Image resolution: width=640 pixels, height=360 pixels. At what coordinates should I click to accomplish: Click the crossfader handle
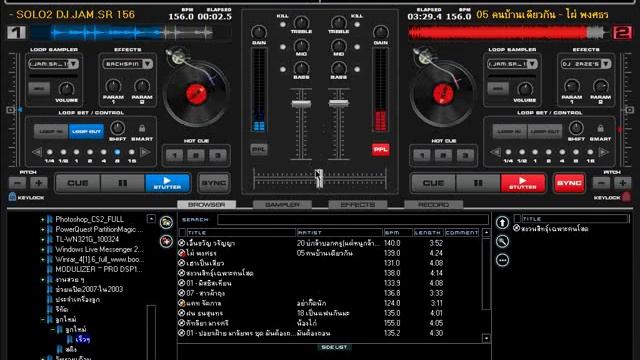(319, 178)
